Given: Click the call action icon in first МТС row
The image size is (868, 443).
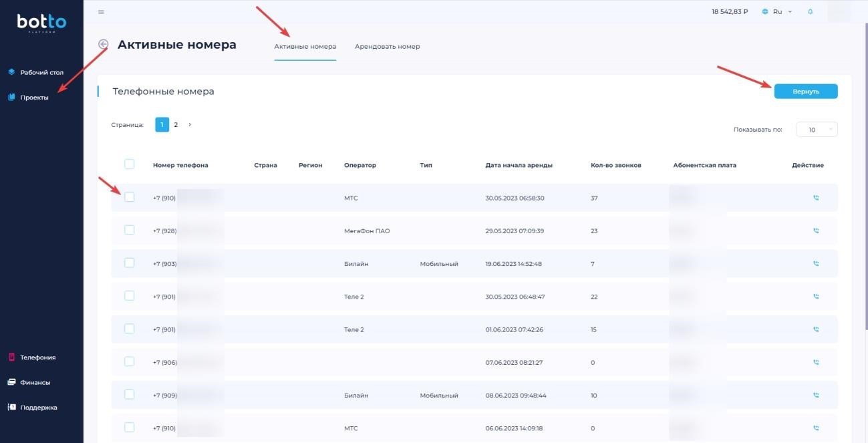Looking at the screenshot, I should coord(815,198).
